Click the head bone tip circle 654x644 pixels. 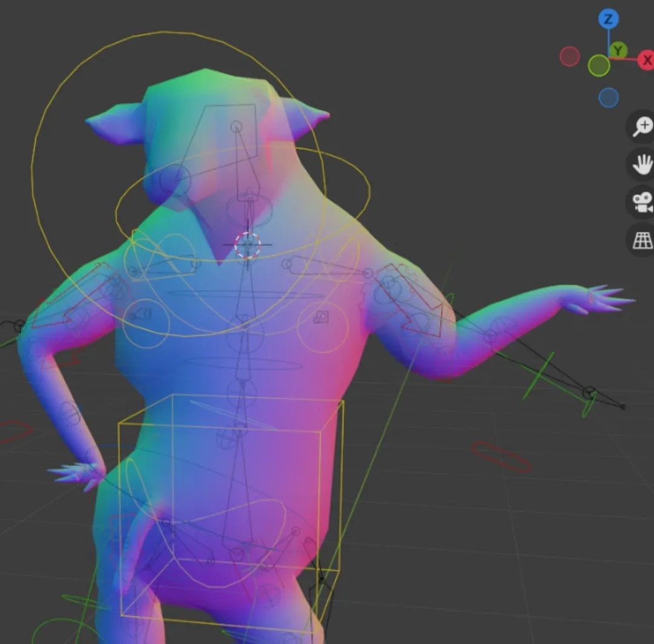(236, 126)
